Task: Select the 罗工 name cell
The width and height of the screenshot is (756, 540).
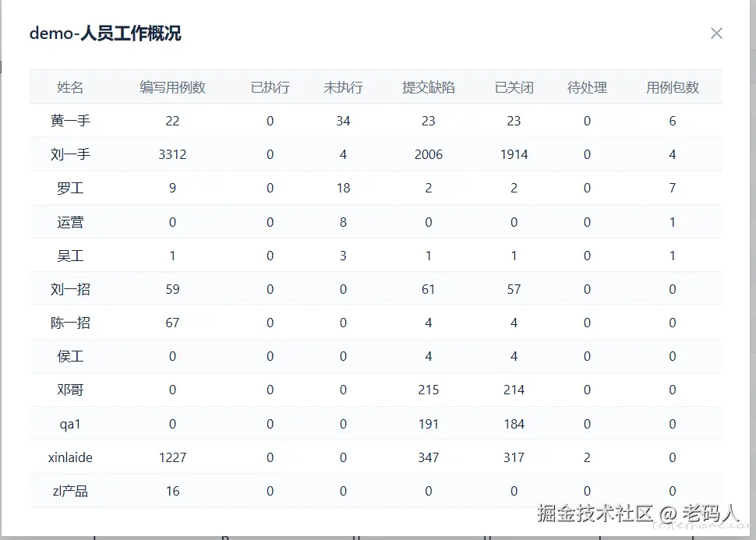Action: tap(70, 188)
